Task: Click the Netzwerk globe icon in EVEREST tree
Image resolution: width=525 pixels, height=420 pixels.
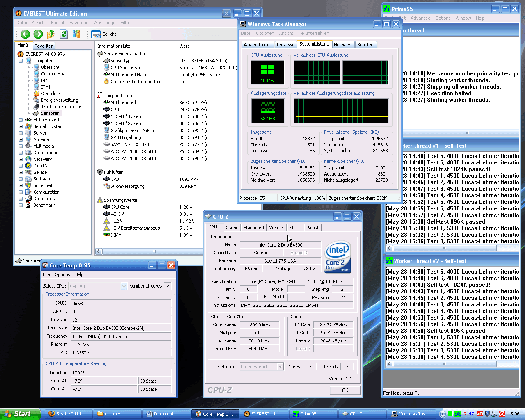Action: point(28,159)
